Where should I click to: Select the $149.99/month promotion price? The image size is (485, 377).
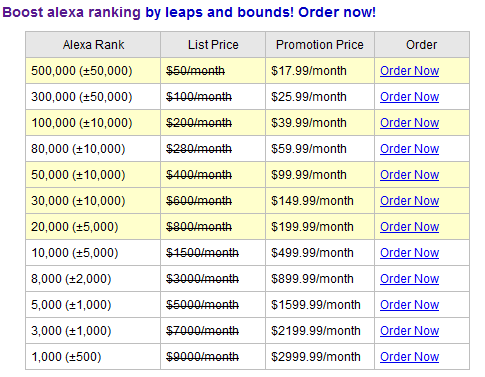312,201
